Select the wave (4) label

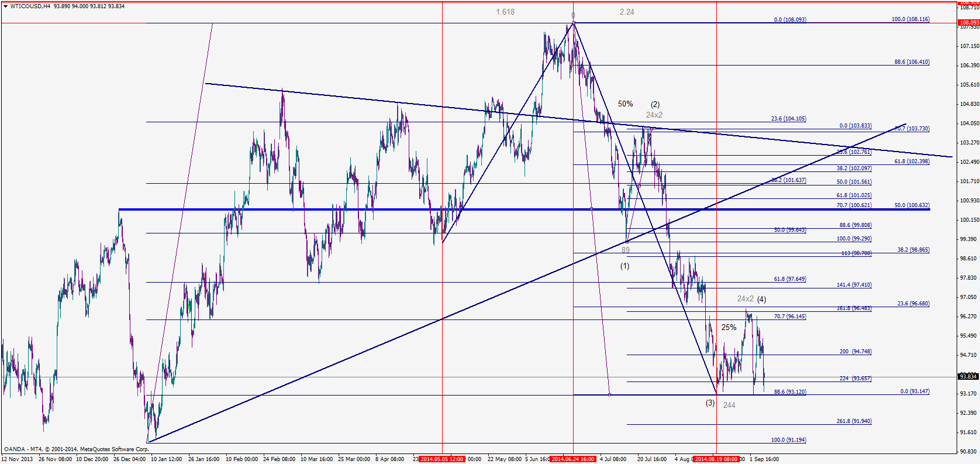tap(761, 299)
